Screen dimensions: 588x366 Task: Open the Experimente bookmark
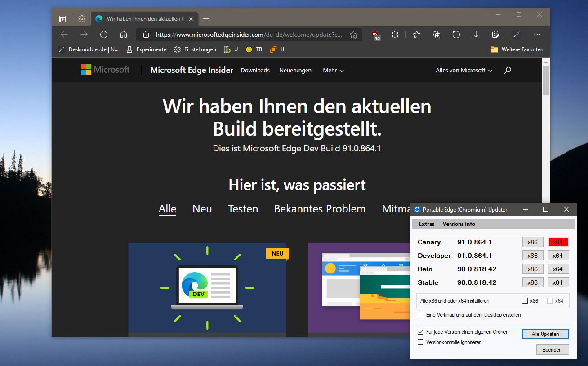[x=146, y=49]
